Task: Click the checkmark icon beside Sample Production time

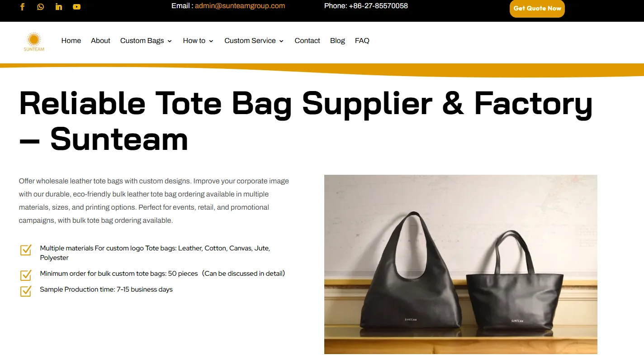Action: [26, 291]
